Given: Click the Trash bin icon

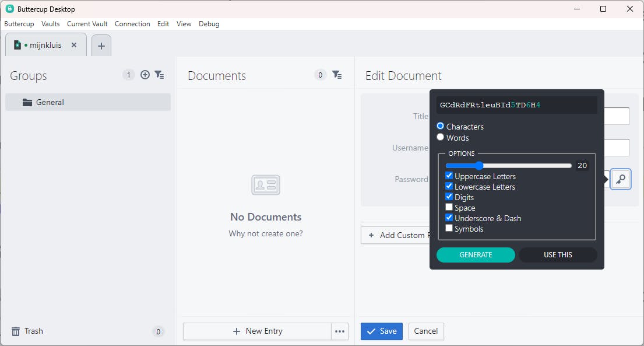Looking at the screenshot, I should click(16, 331).
